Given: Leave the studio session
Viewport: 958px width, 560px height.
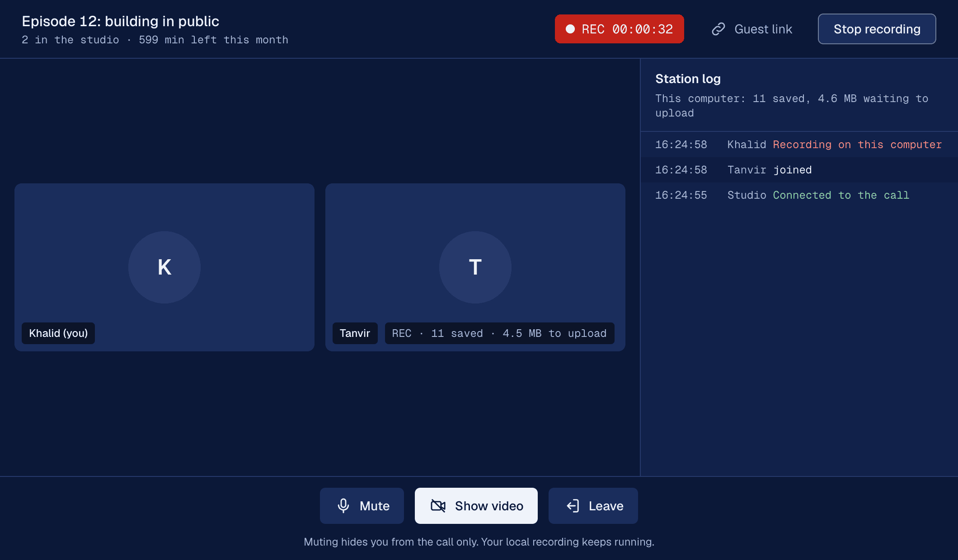Looking at the screenshot, I should click(x=593, y=506).
